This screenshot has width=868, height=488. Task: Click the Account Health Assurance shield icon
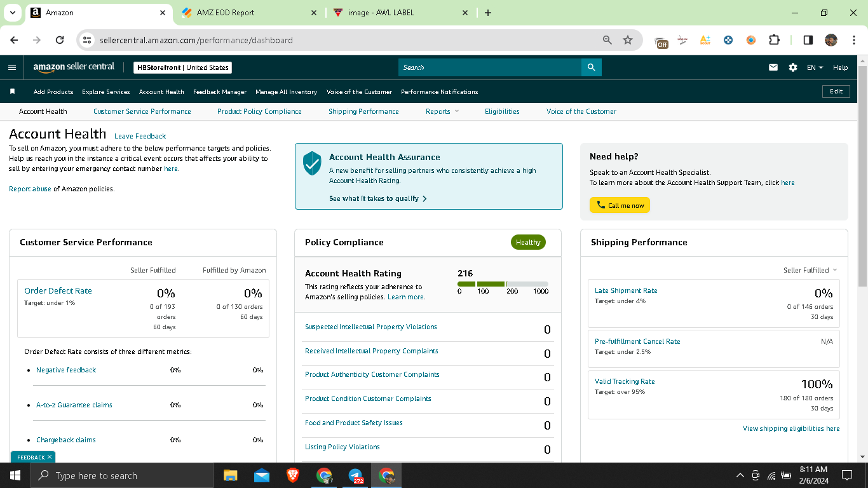pos(312,163)
